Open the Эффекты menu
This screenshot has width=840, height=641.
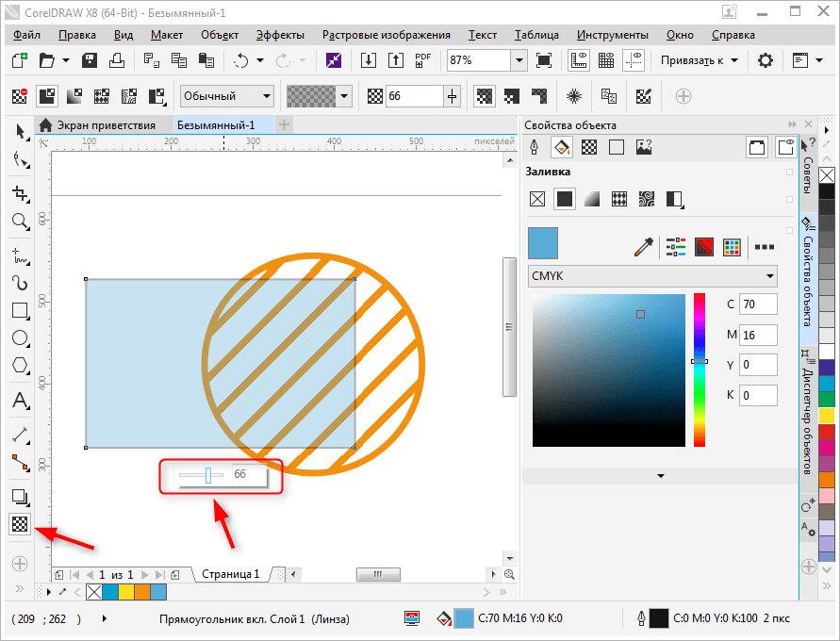pos(278,35)
